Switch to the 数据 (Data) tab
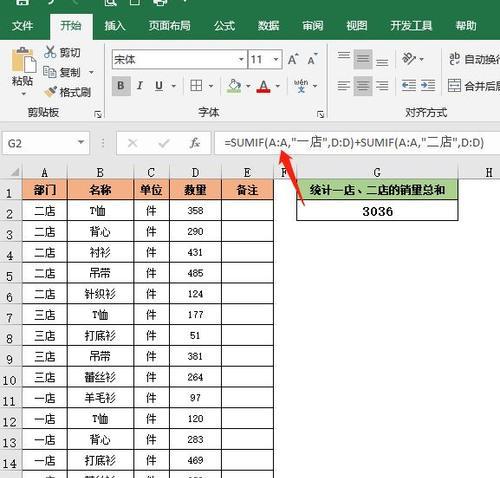The height and width of the screenshot is (478, 500). pyautogui.click(x=268, y=26)
